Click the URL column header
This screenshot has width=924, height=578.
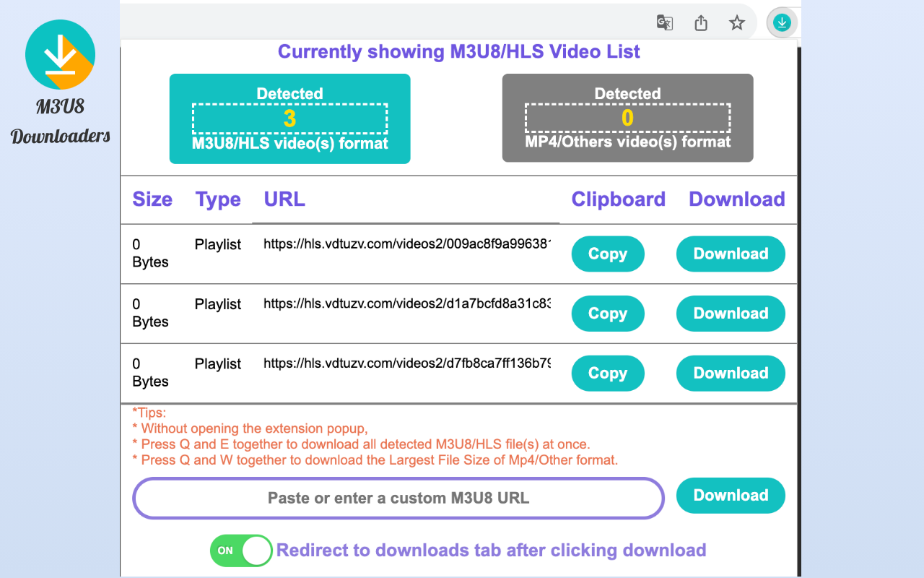coord(284,199)
